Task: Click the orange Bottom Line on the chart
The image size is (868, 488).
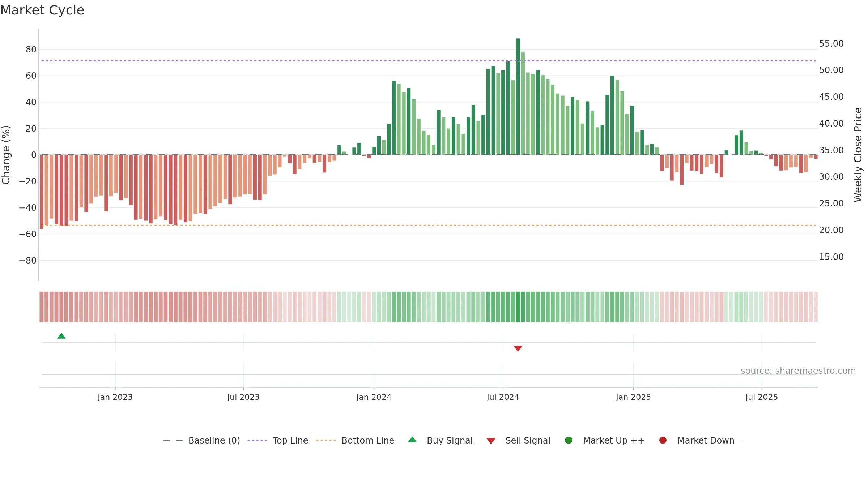Action: (429, 225)
